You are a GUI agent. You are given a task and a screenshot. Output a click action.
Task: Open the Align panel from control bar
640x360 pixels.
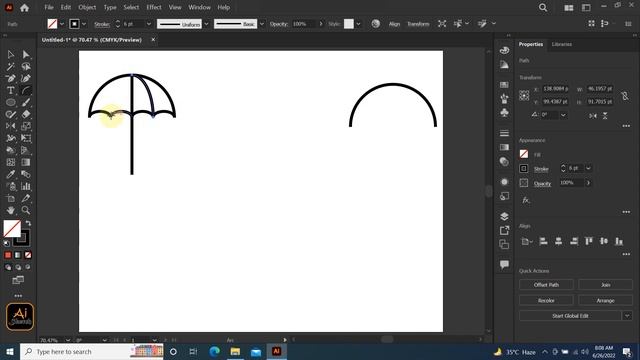[394, 24]
